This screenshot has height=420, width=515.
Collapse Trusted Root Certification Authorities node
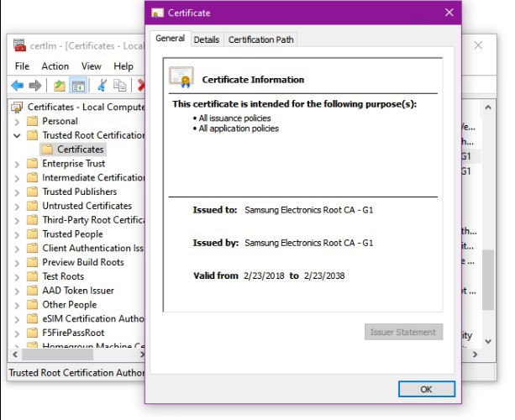click(17, 135)
